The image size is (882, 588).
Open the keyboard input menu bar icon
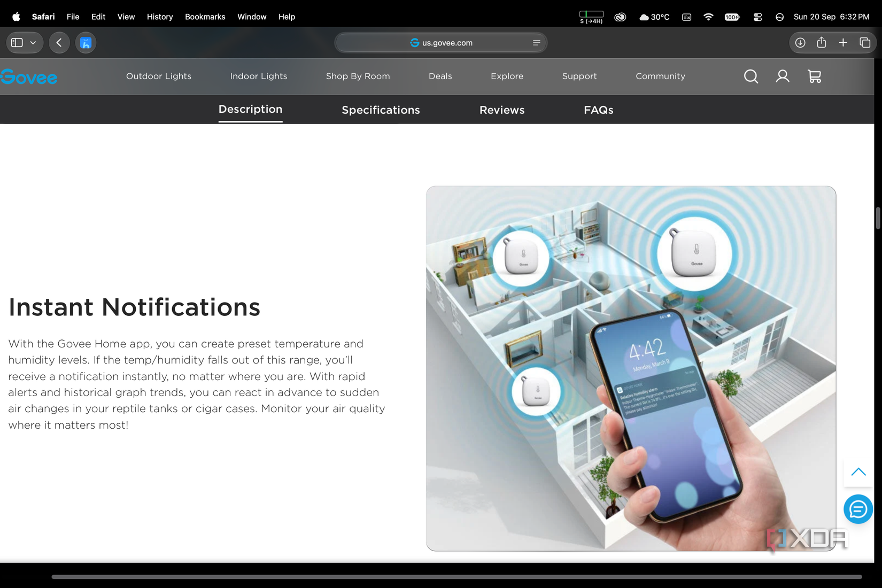(687, 17)
